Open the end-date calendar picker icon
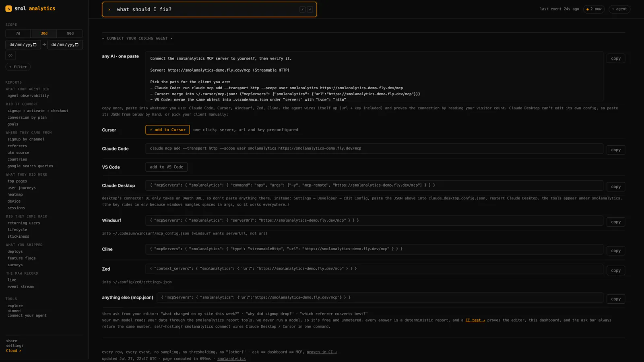Viewport: 644px width, 362px height. coord(76,45)
